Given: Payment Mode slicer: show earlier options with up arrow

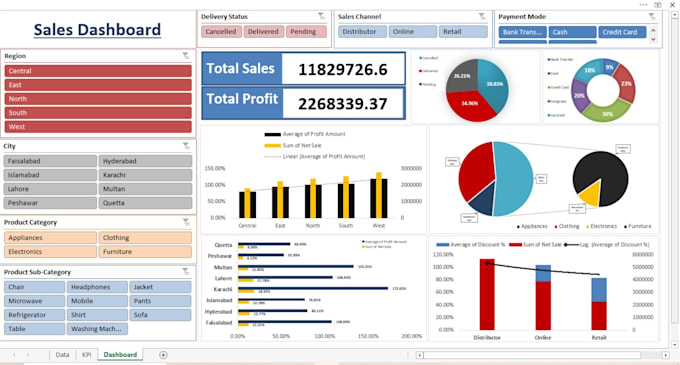Looking at the screenshot, I should pyautogui.click(x=654, y=30).
